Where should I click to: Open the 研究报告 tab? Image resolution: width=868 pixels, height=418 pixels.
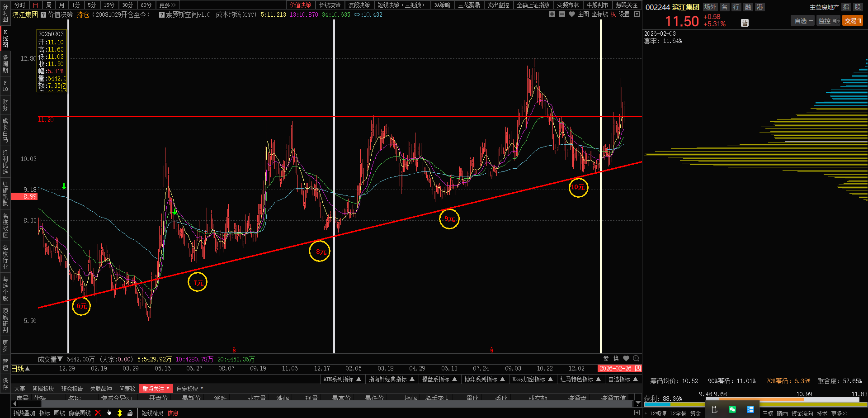(x=72, y=389)
